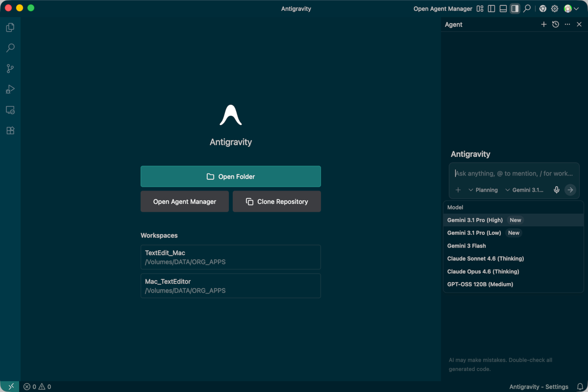
Task: Click the Clone Repository button
Action: point(277,201)
